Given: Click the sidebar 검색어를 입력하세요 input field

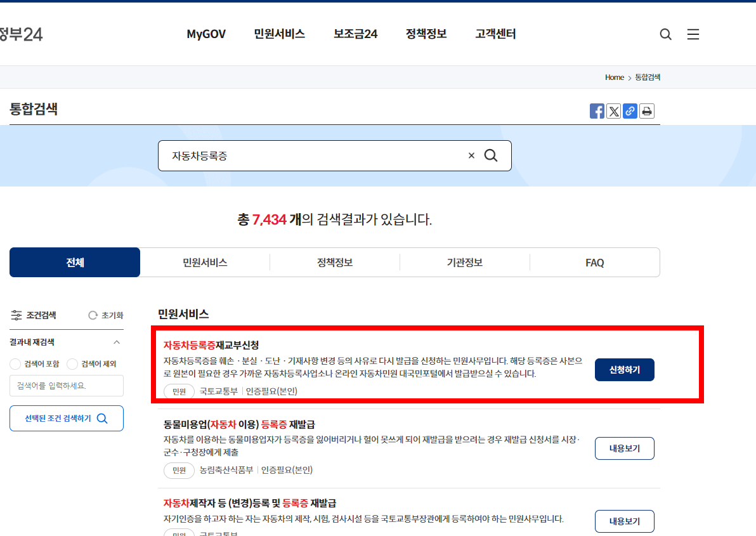Looking at the screenshot, I should coord(66,386).
